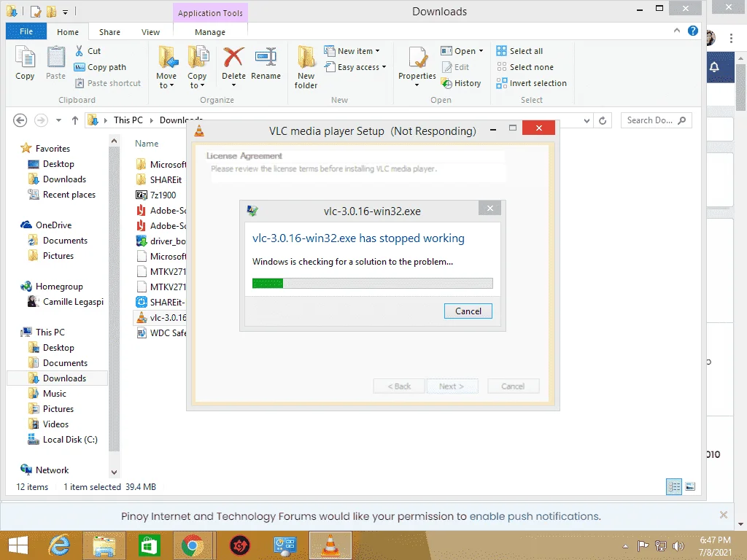Click enable push notifications link
The height and width of the screenshot is (560, 747).
[535, 516]
